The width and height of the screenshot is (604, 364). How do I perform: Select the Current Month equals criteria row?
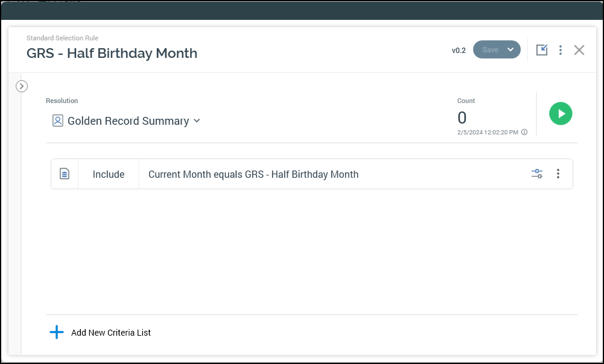coord(253,174)
